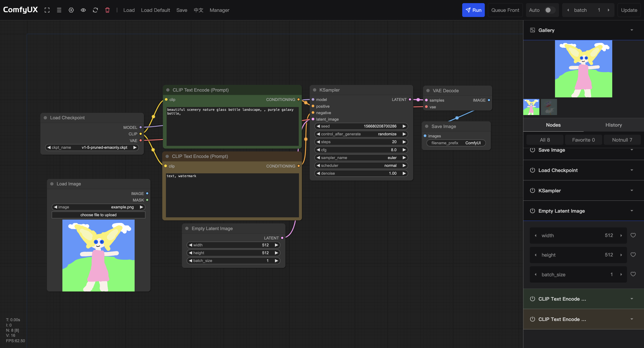
Task: Click power icon on KSampler panel row
Action: pyautogui.click(x=532, y=191)
